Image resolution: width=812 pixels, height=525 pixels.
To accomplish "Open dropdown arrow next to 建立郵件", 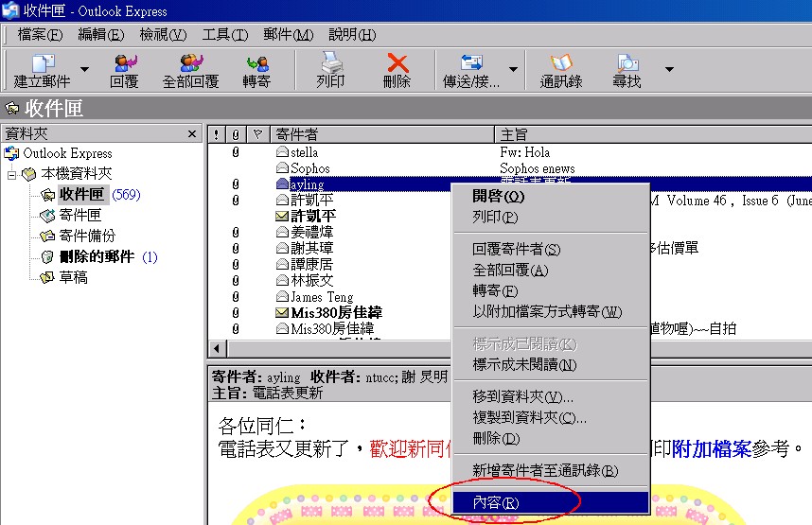I will [x=84, y=69].
